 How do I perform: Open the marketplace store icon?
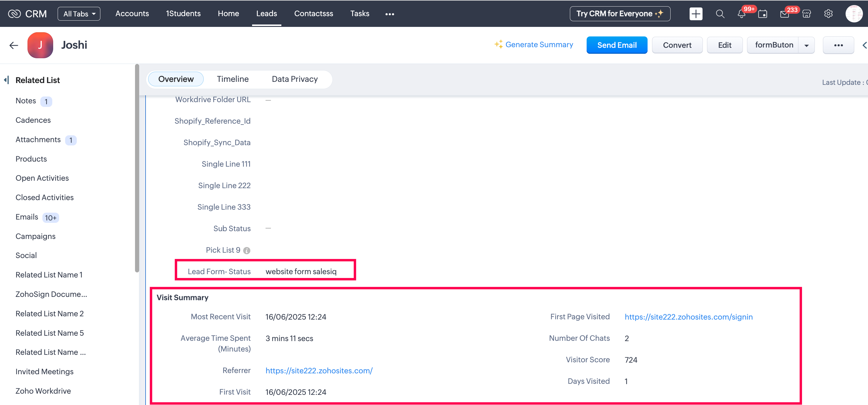806,14
